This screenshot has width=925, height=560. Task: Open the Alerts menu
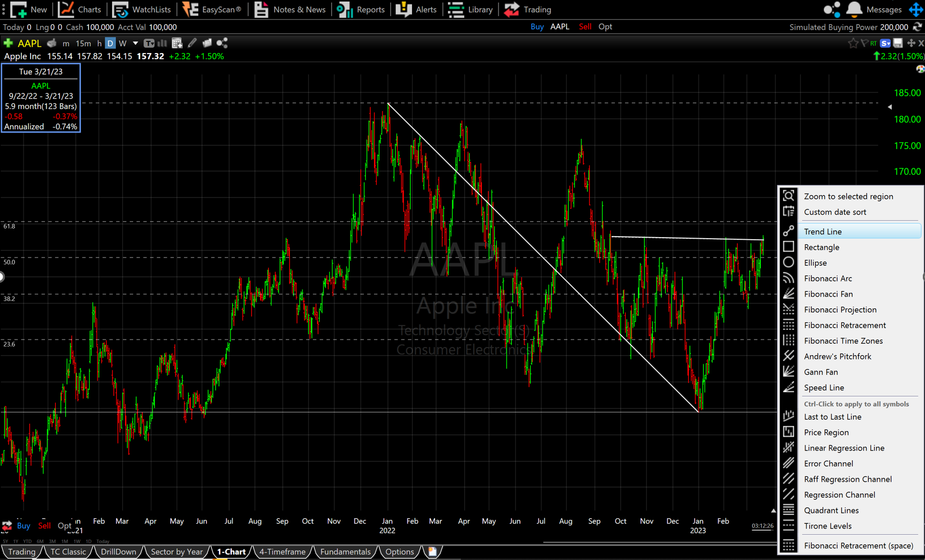[x=416, y=9]
